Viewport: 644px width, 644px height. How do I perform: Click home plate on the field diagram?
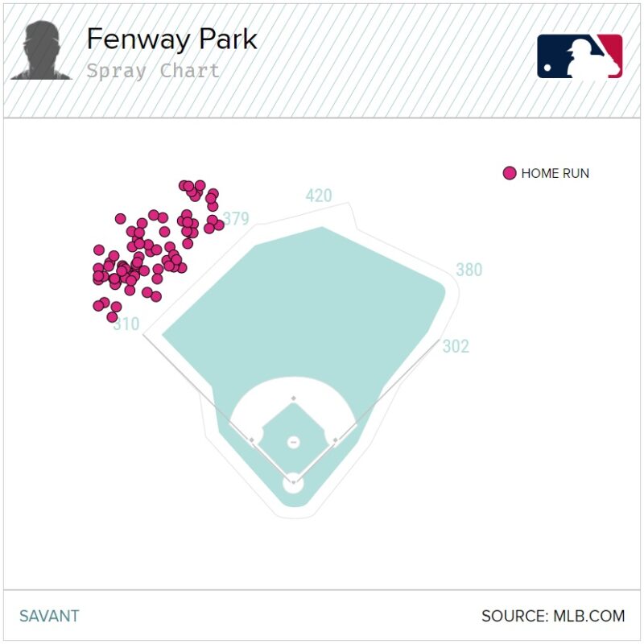pos(293,482)
